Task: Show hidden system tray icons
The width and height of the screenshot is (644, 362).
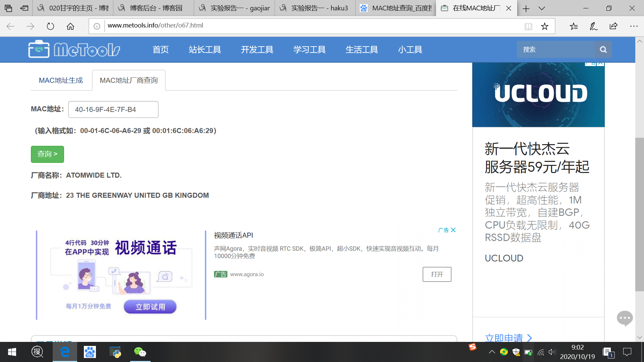Action: 492,352
